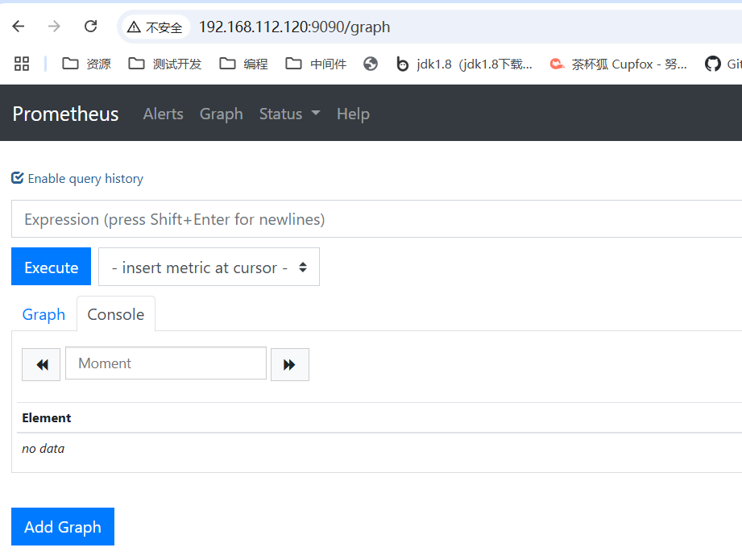
Task: Open the 中间件 bookmark folder
Action: pos(316,64)
